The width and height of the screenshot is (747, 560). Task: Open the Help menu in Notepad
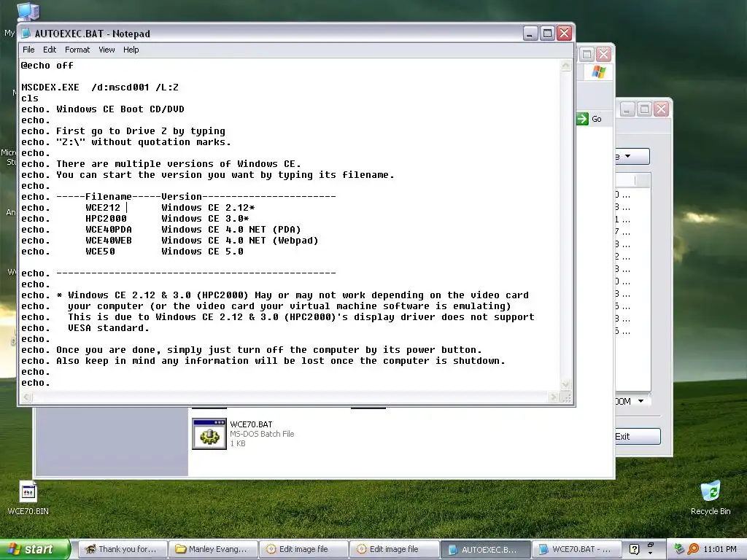pos(131,50)
